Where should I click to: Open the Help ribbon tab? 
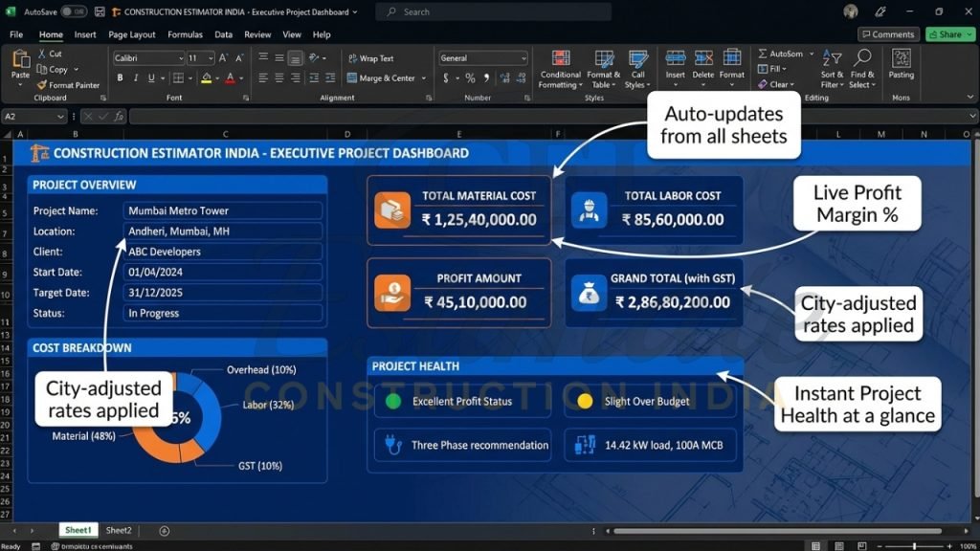(322, 34)
